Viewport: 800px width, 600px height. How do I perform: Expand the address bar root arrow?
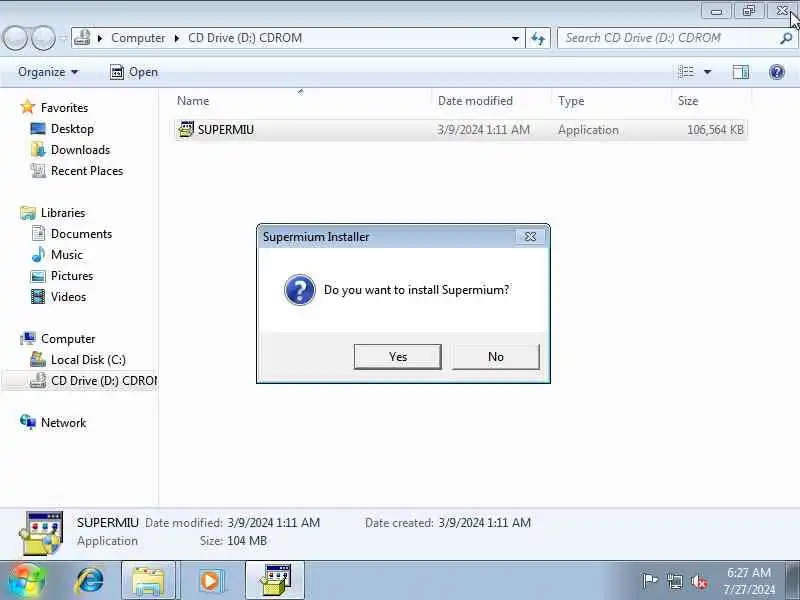[x=101, y=38]
